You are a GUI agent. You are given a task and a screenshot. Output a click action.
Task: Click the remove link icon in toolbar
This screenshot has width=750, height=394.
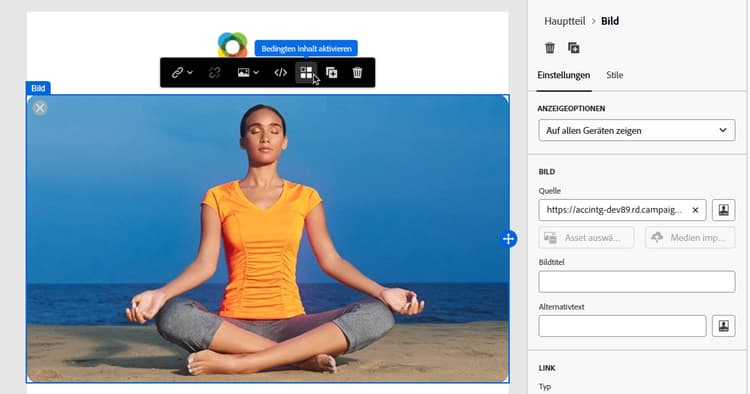pyautogui.click(x=215, y=73)
